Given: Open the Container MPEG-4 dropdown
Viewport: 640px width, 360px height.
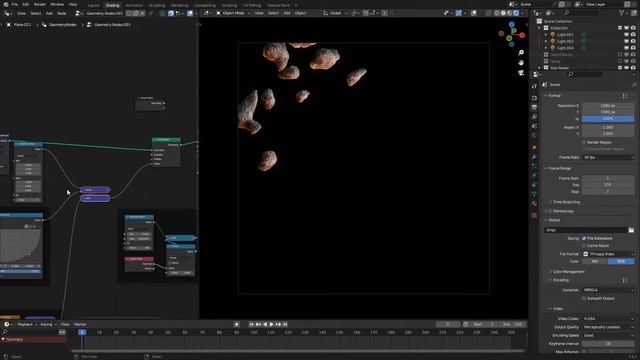Looking at the screenshot, I should tap(608, 290).
